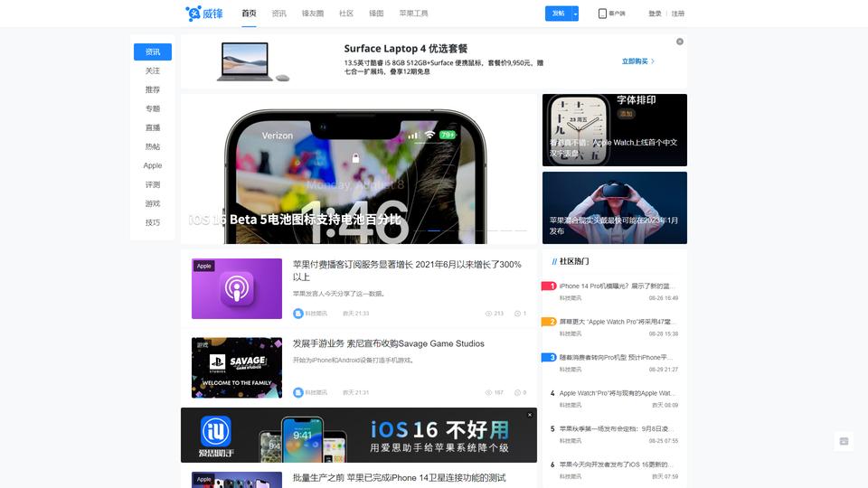Viewport: 868px width, 488px height.
Task: Close the Surface Laptop 4 ad
Action: [680, 42]
